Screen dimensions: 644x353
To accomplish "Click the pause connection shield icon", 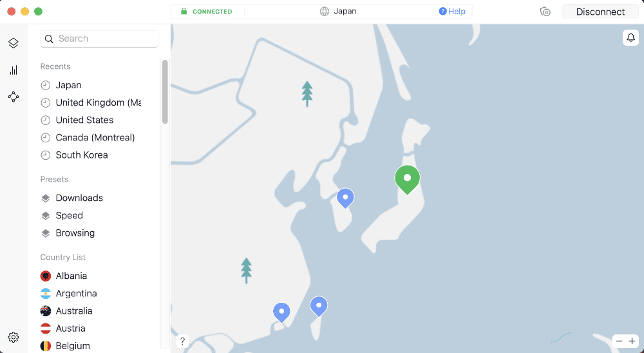I will click(545, 12).
